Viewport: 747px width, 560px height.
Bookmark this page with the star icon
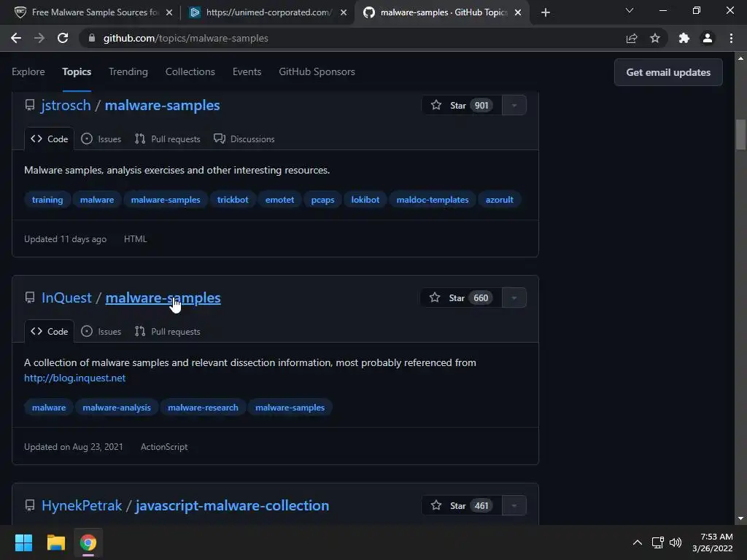pyautogui.click(x=655, y=38)
